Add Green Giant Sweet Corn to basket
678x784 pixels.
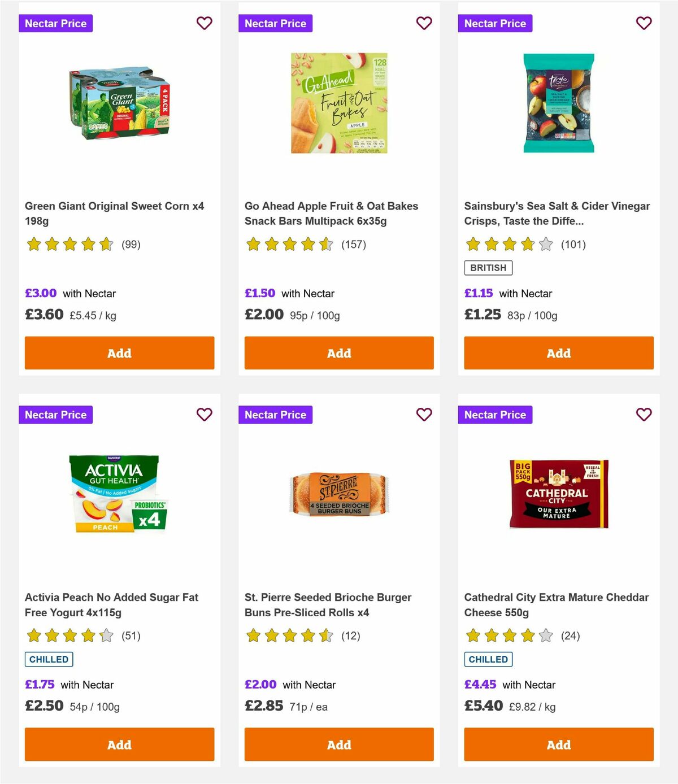[x=119, y=353]
